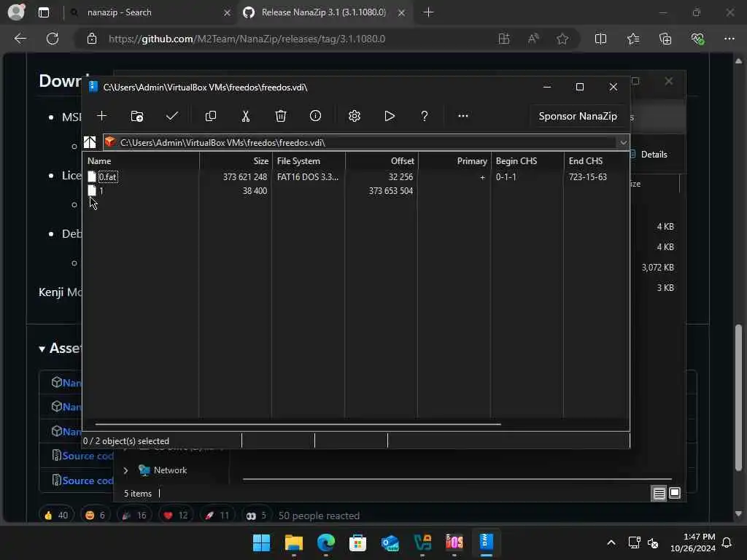Viewport: 747px width, 560px height.
Task: Switch Explorer to details view icon
Action: coord(659,494)
